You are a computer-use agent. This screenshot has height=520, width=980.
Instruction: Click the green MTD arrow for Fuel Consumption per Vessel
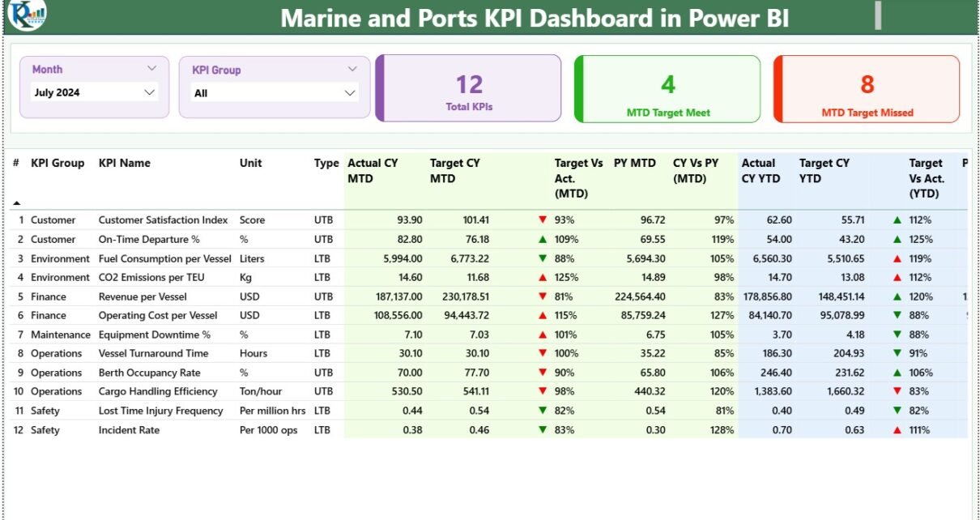pos(543,259)
